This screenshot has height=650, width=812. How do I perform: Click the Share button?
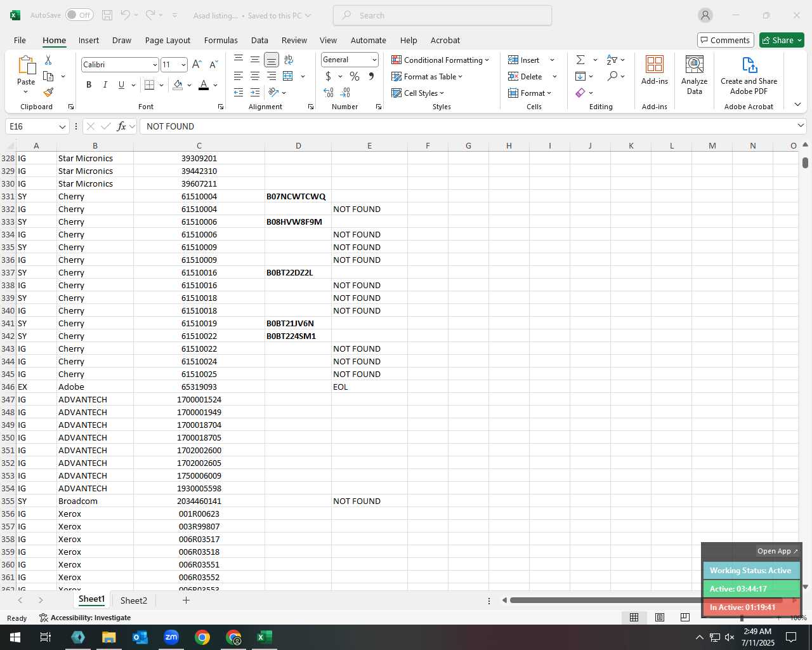pyautogui.click(x=782, y=40)
